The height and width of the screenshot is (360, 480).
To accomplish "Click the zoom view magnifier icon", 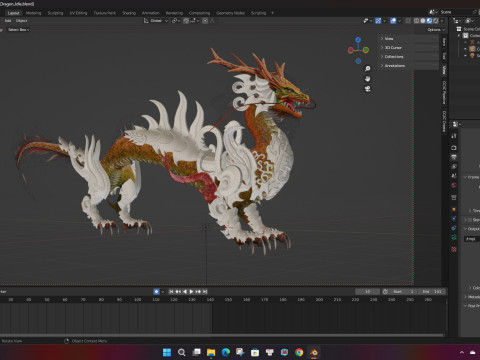I will click(x=367, y=69).
